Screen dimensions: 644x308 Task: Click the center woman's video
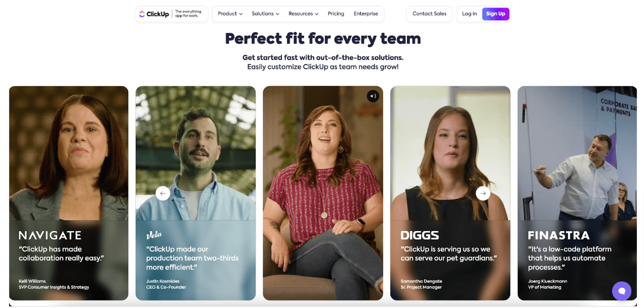[323, 193]
